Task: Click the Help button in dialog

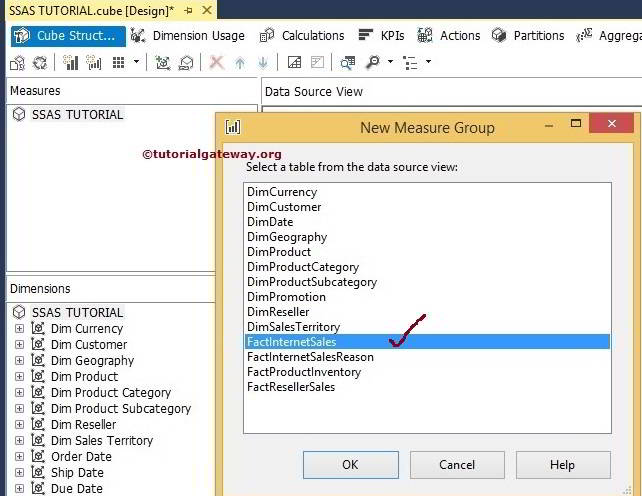Action: coord(562,465)
